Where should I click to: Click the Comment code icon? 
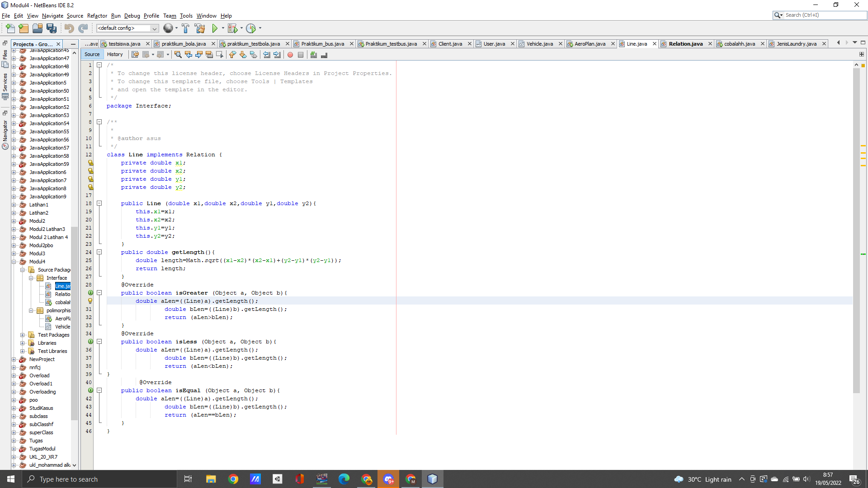(314, 55)
